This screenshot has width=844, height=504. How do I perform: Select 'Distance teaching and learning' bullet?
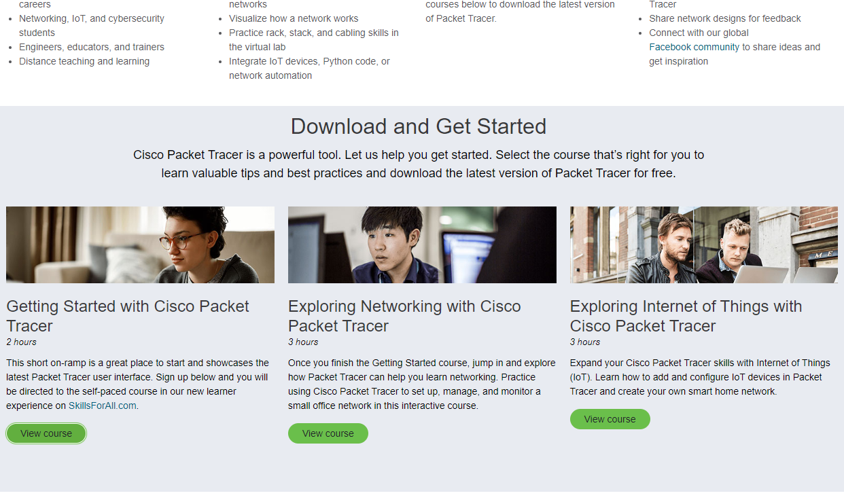pyautogui.click(x=84, y=61)
